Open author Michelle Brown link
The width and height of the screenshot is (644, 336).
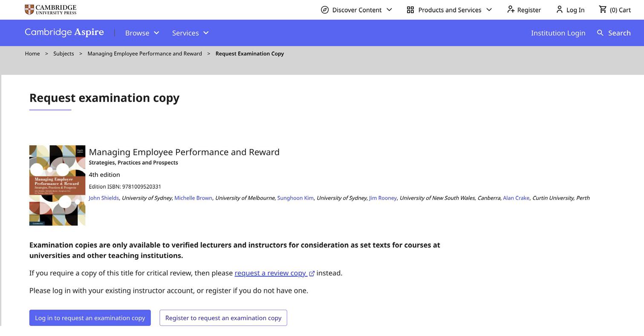(x=193, y=198)
